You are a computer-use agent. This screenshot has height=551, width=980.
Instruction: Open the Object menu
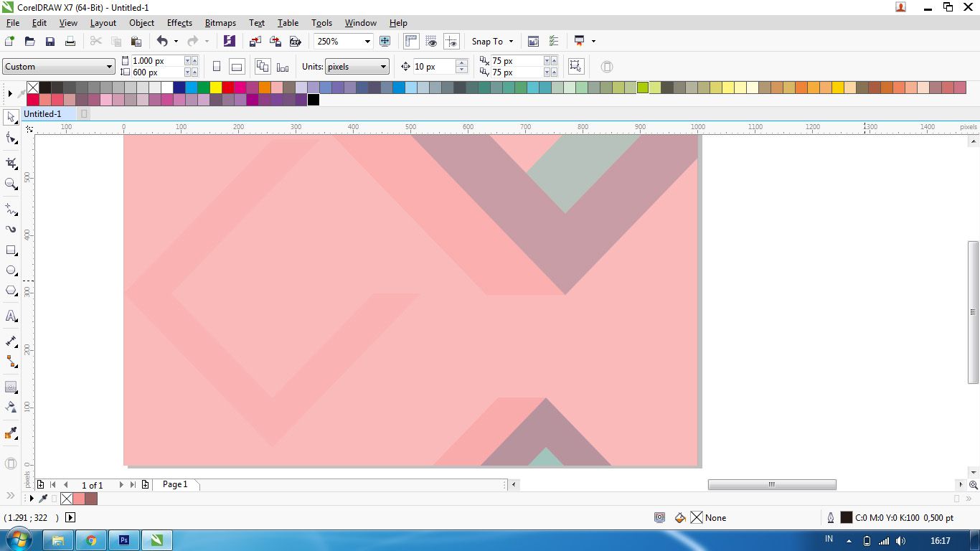[141, 23]
